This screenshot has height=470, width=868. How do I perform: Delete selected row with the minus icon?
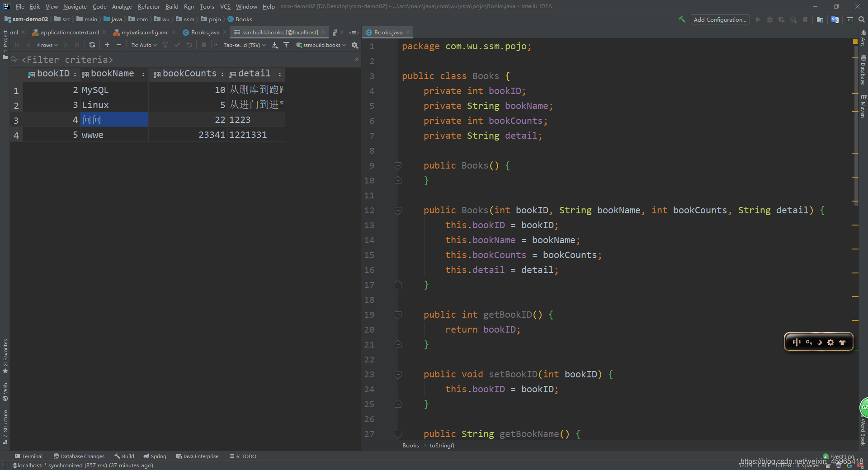tap(119, 45)
